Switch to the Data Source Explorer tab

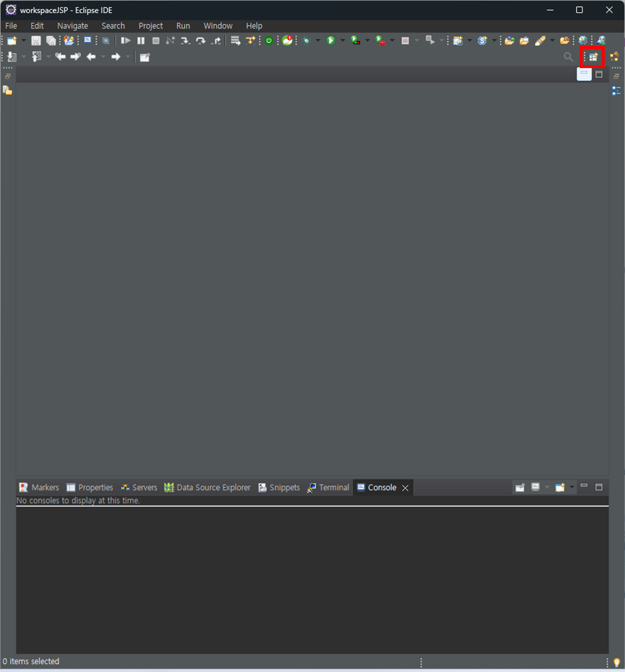pos(207,487)
